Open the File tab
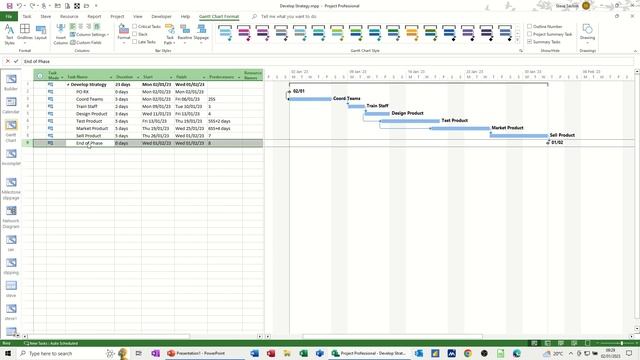Viewport: 640px width, 360px height. (x=9, y=16)
